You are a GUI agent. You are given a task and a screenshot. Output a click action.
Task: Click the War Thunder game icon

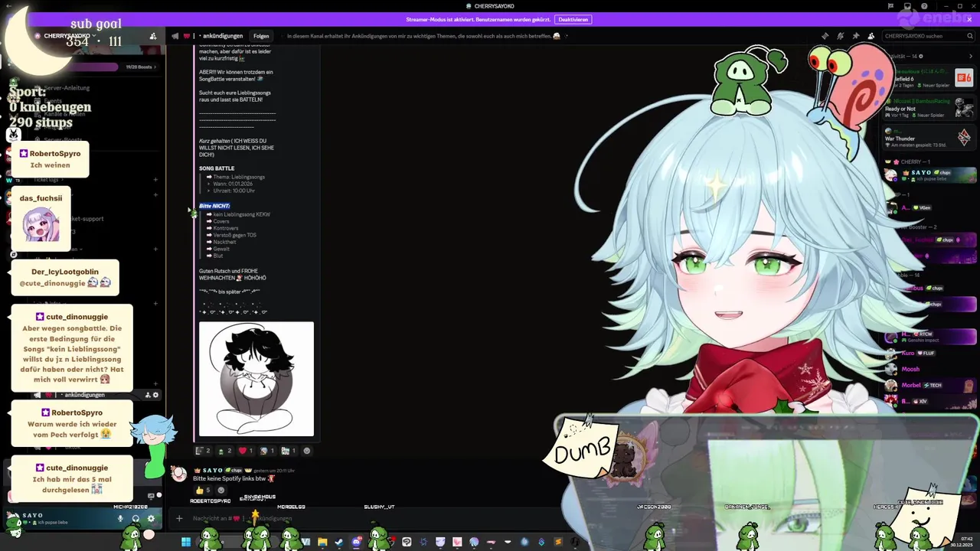[964, 137]
